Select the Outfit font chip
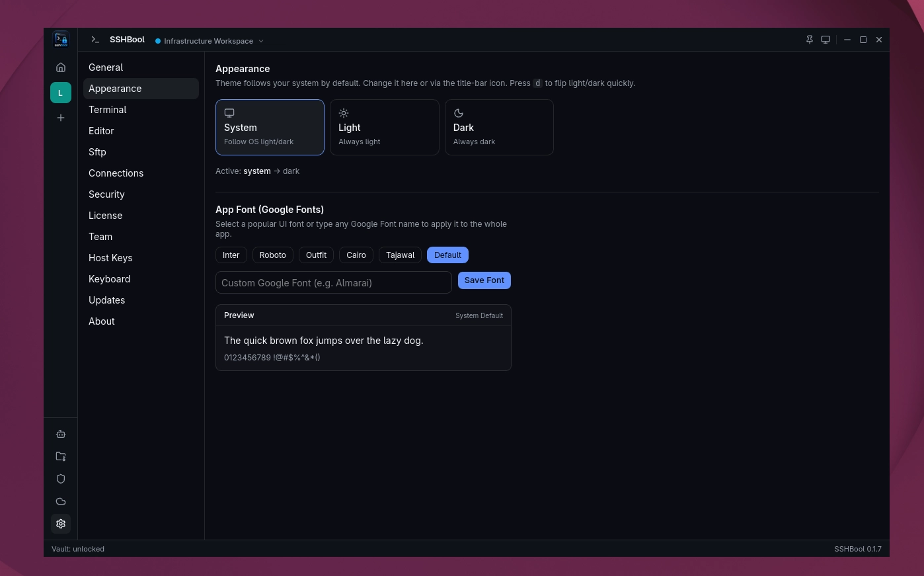Screen dimensions: 924x576 (316, 255)
